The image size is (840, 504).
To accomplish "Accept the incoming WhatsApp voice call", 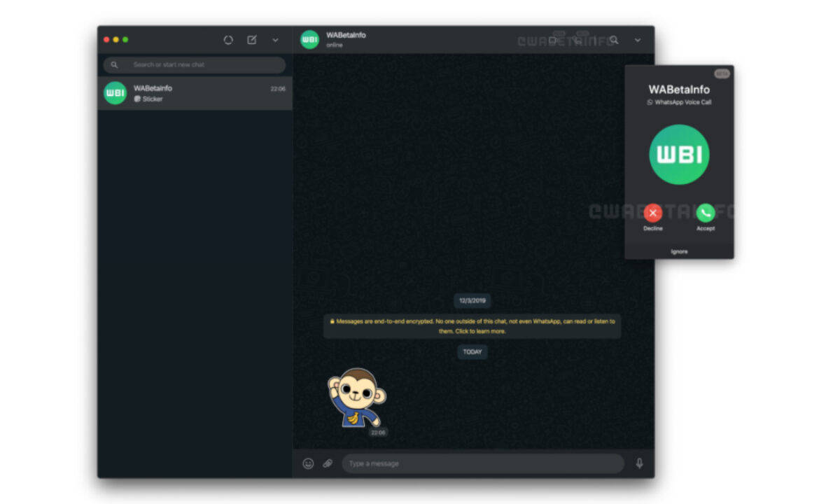I will click(705, 213).
